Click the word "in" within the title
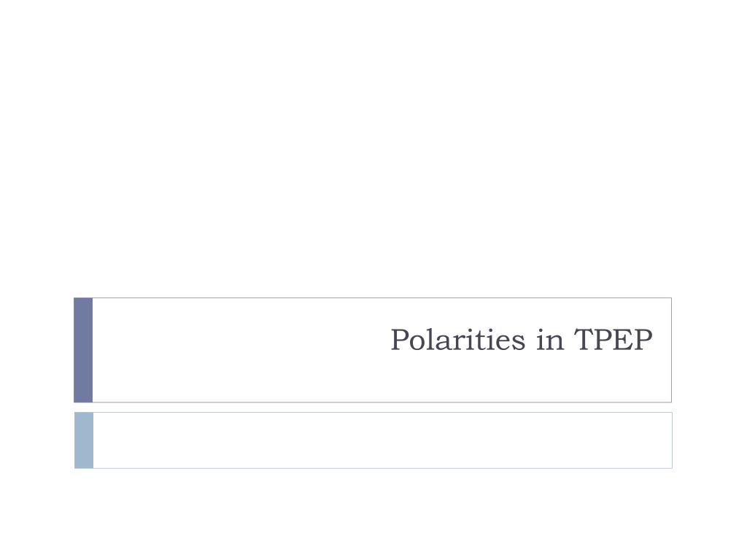The width and height of the screenshot is (747, 560). click(x=550, y=340)
